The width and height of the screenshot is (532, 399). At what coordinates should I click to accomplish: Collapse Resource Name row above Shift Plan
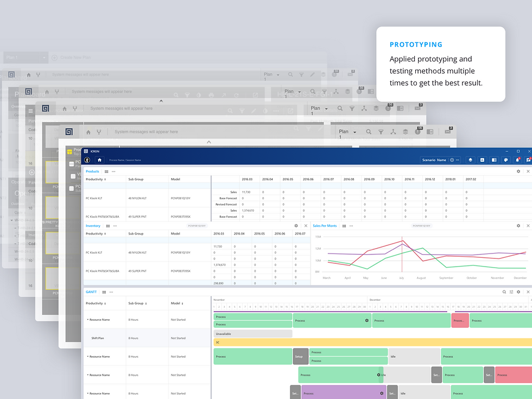pos(88,320)
